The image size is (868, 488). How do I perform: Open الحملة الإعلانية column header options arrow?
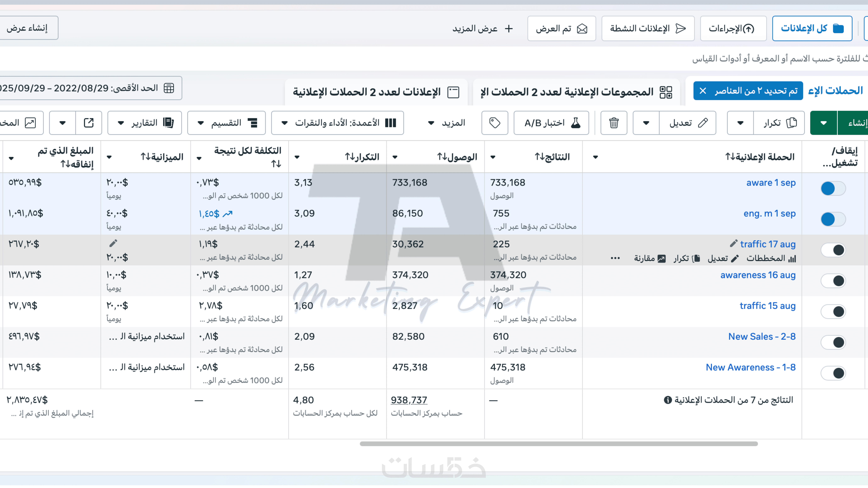595,157
